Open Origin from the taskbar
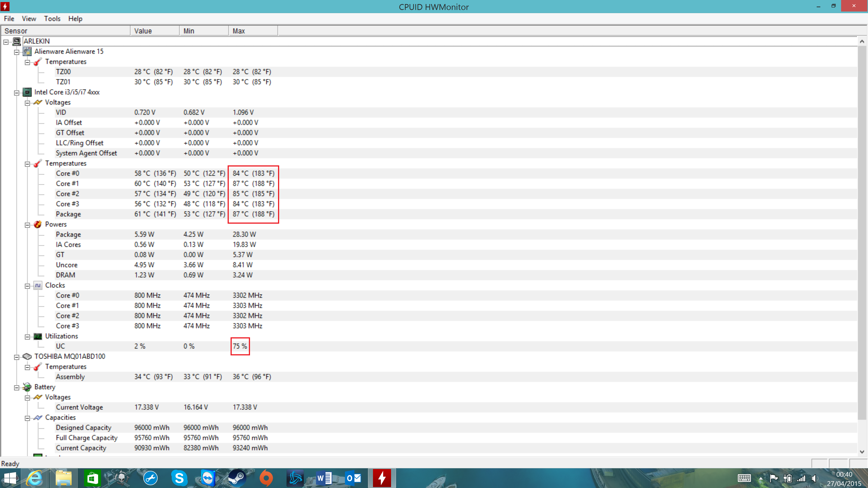 [266, 478]
